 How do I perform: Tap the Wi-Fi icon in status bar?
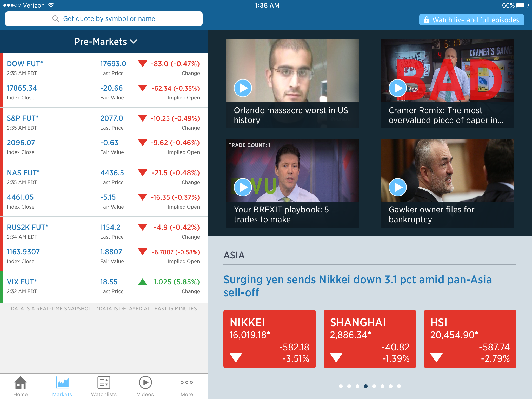point(51,5)
